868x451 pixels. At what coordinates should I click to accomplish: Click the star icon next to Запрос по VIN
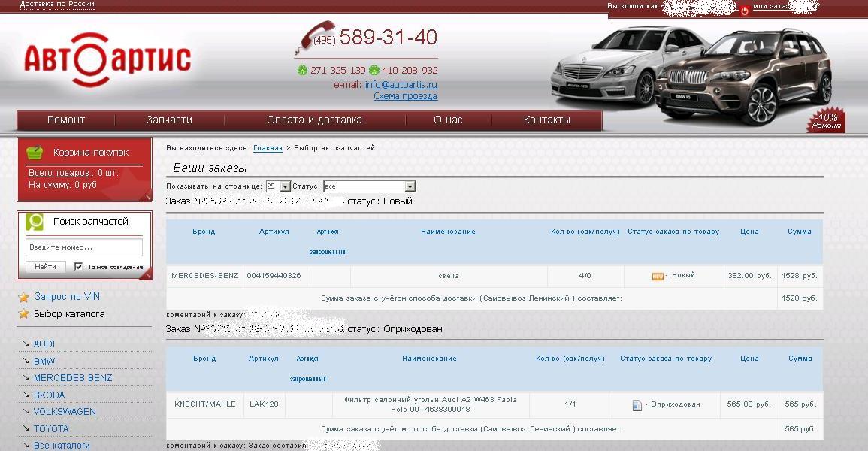[x=23, y=297]
